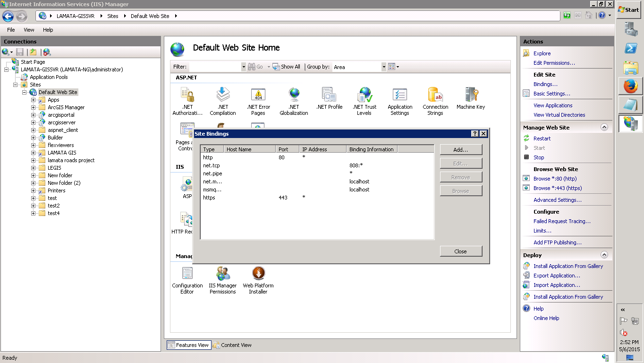Viewport: 644px width, 363px height.
Task: Collapse the Deploy actions section
Action: click(604, 255)
